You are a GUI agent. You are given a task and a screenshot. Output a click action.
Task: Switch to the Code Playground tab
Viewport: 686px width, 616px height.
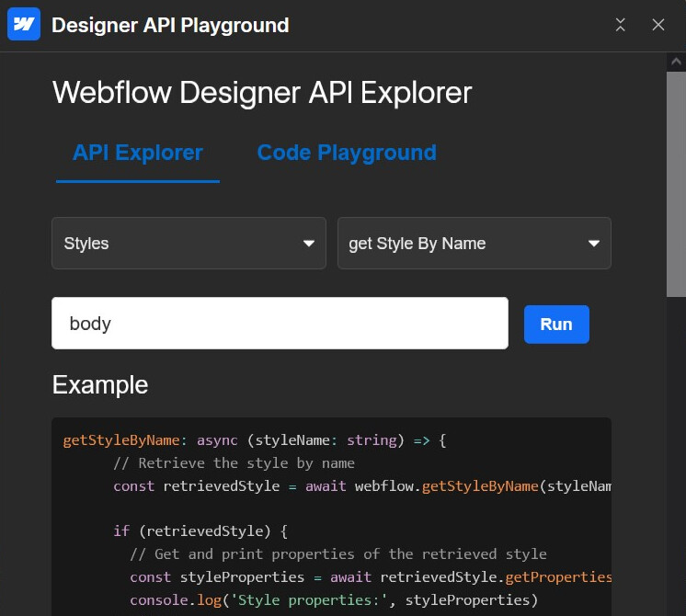pyautogui.click(x=347, y=153)
